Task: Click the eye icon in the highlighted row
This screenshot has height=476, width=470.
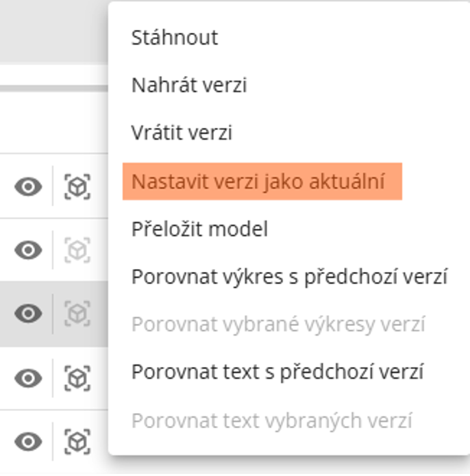Action: tap(28, 314)
